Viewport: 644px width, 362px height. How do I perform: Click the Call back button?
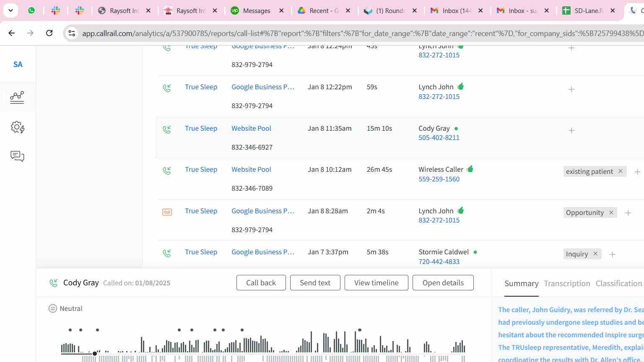pyautogui.click(x=261, y=283)
